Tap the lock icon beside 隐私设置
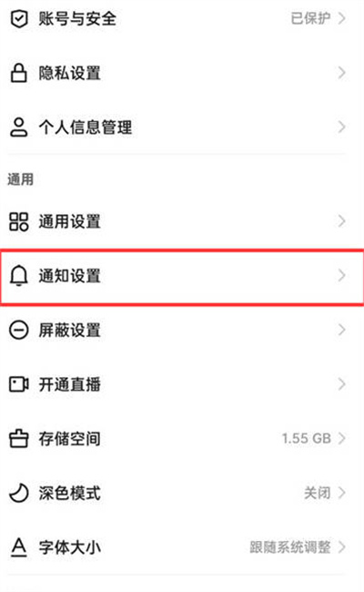 point(18,73)
